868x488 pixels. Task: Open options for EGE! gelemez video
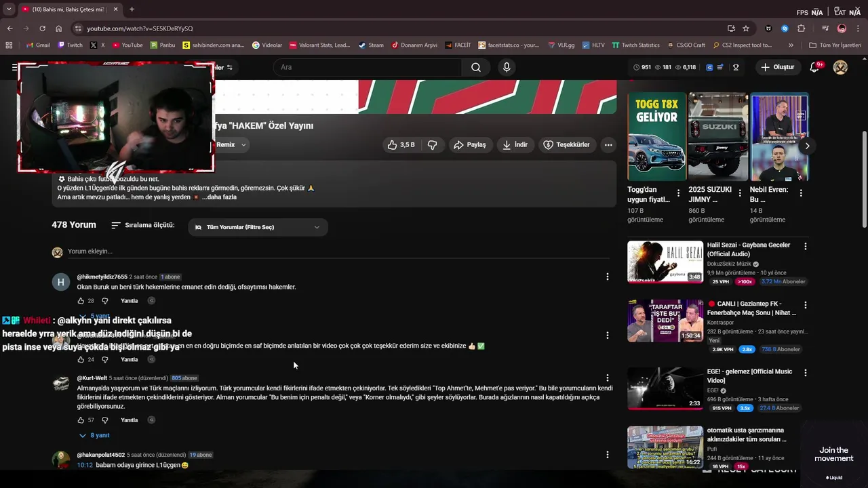click(806, 373)
